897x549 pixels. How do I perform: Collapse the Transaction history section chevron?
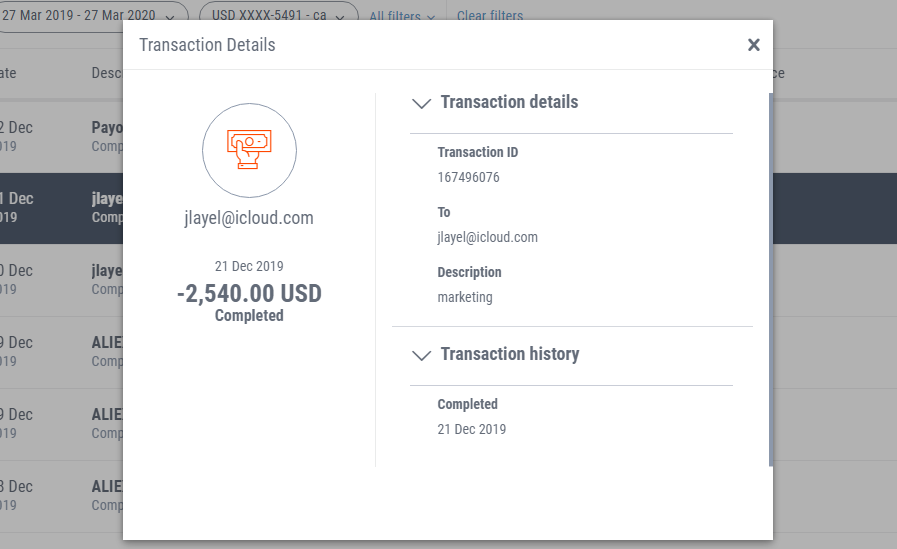point(422,355)
